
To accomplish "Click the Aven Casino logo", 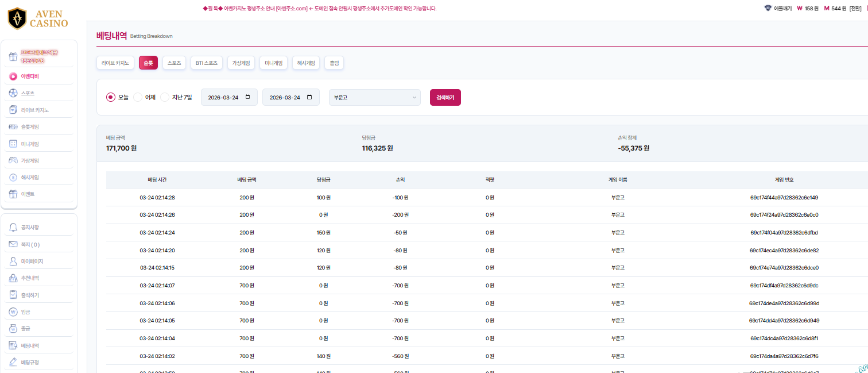I will (x=38, y=18).
